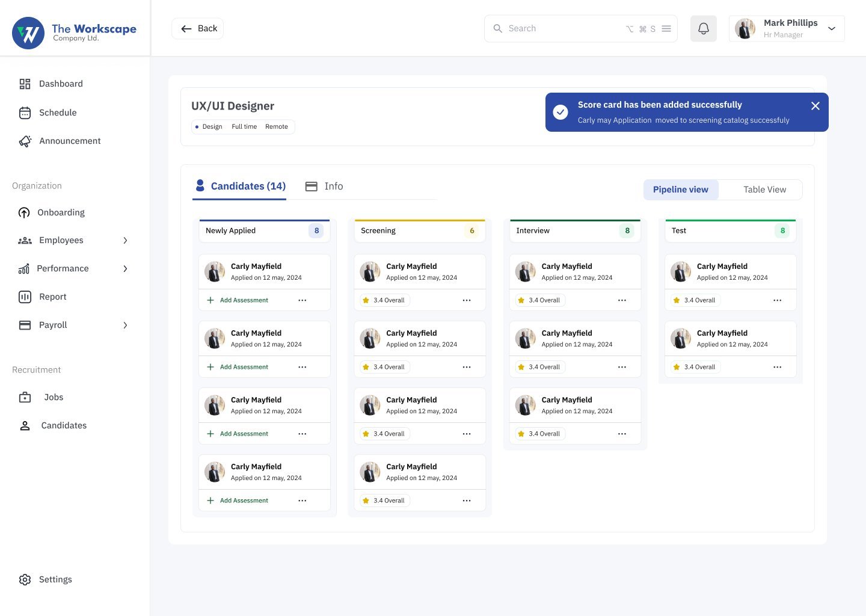The height and width of the screenshot is (616, 866).
Task: Switch to the Info tab
Action: 324,186
